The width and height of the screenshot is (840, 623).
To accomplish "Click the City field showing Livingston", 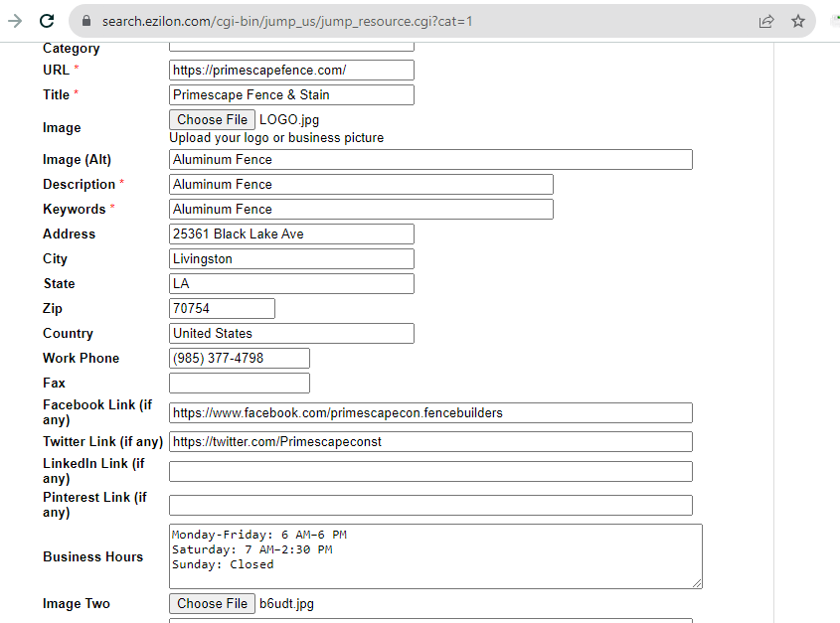I will [291, 258].
